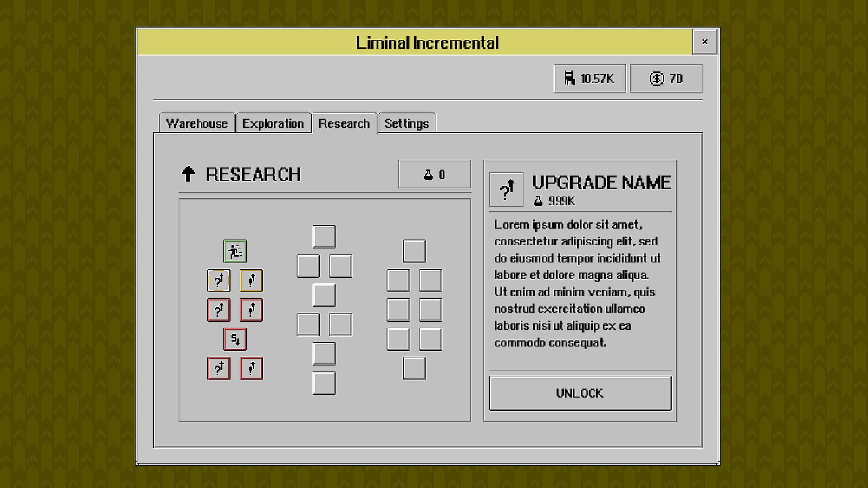The width and height of the screenshot is (868, 488).
Task: Click topmost empty slot in right research tree
Action: pos(415,251)
